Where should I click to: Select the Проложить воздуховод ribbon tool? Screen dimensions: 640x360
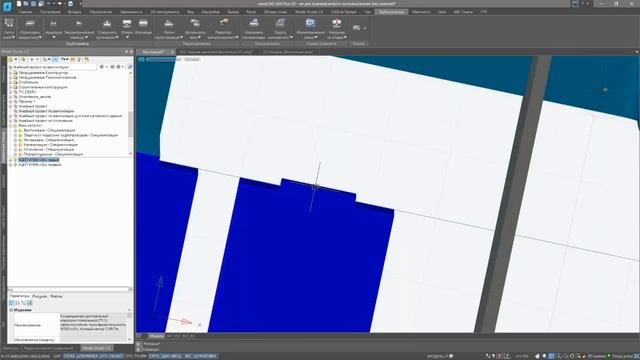(30, 29)
